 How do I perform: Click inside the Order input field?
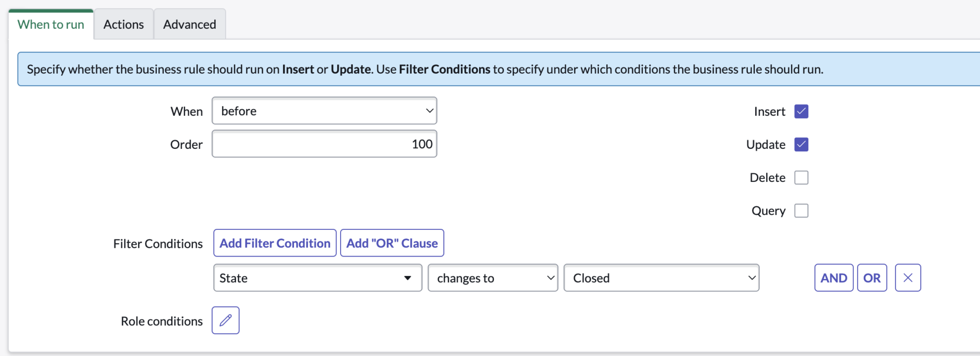coord(324,144)
